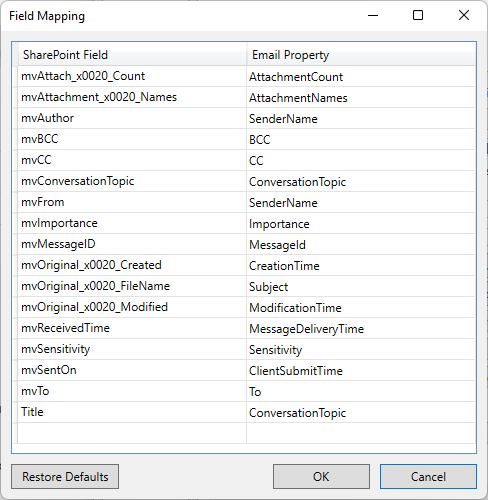
Task: Select the Subject email property cell
Action: tap(361, 286)
